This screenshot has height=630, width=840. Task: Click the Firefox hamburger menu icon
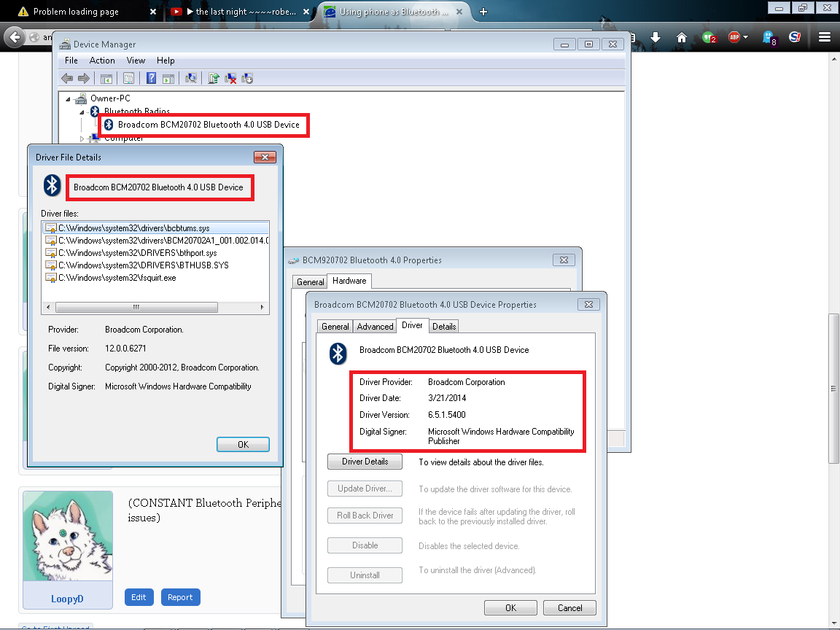[825, 37]
